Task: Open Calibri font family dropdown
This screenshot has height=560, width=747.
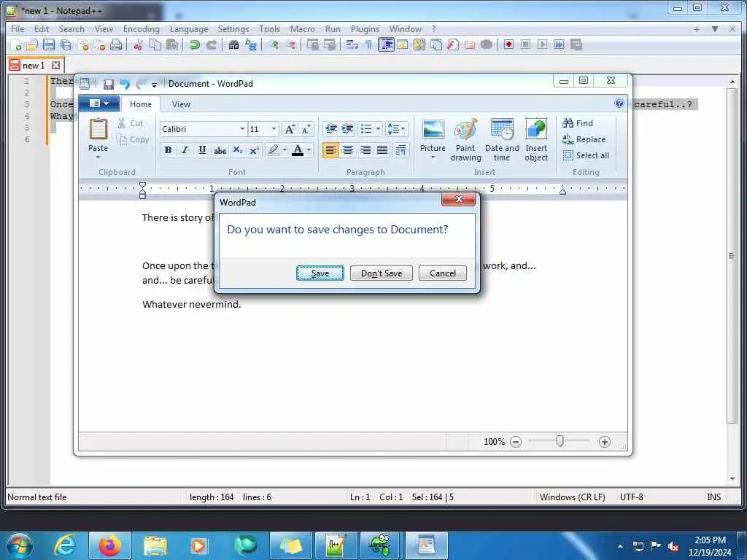Action: tap(242, 129)
